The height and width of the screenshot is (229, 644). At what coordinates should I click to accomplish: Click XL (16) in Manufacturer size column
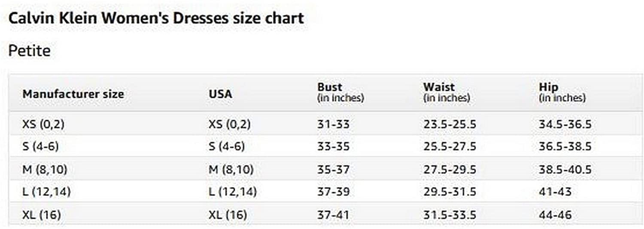(42, 214)
